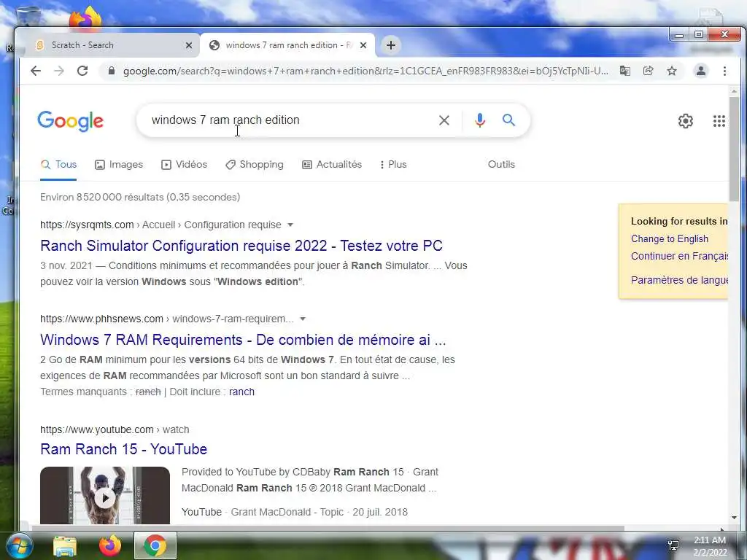Open Google settings gear

pyautogui.click(x=686, y=121)
